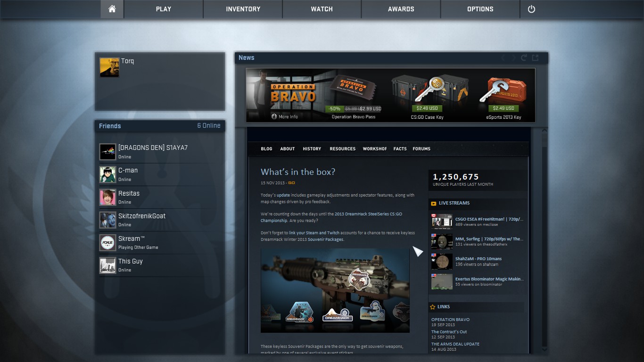Click the Exertus Bloominator stream thumbnail
The width and height of the screenshot is (644, 362).
(442, 282)
